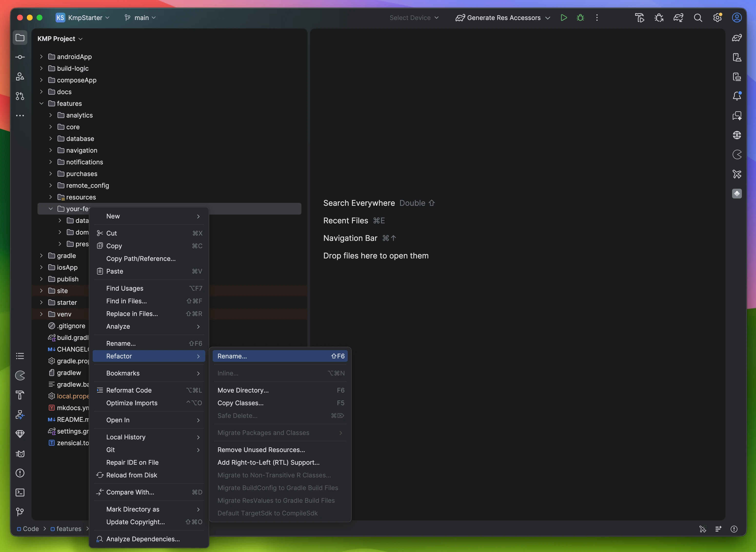Open Notifications bell icon
This screenshot has height=552, width=756.
pyautogui.click(x=737, y=96)
